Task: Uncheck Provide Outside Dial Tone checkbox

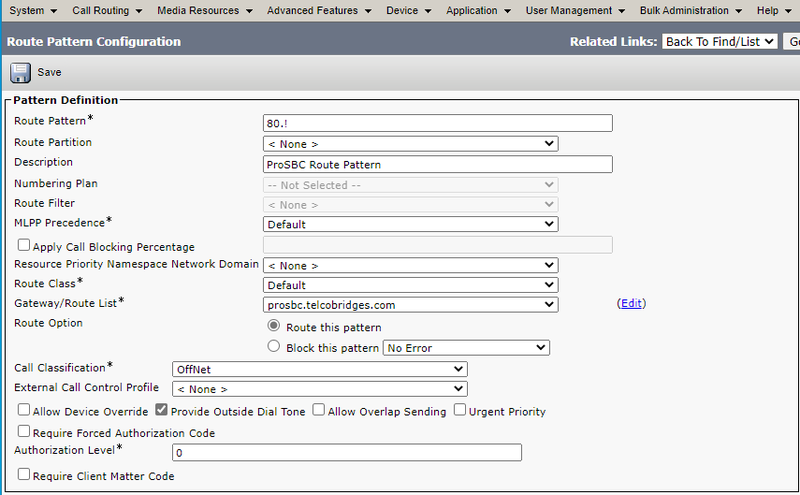Action: click(x=161, y=410)
